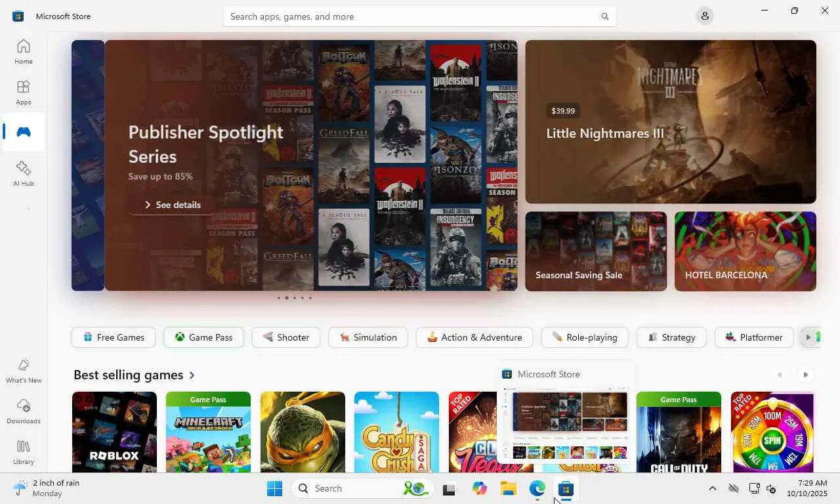
Task: Open the Action & Adventure category chip
Action: [474, 337]
